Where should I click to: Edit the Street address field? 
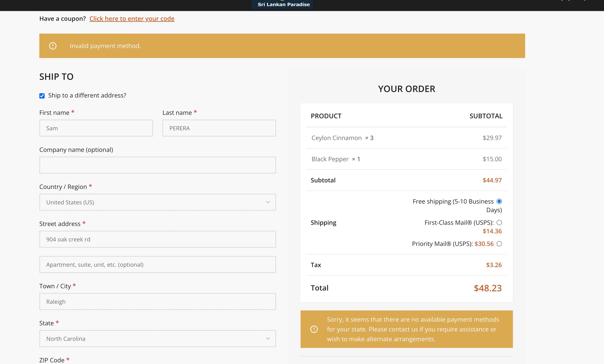tap(157, 239)
